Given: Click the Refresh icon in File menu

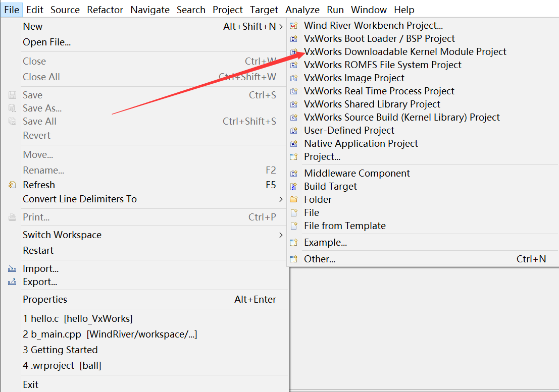Looking at the screenshot, I should point(12,185).
